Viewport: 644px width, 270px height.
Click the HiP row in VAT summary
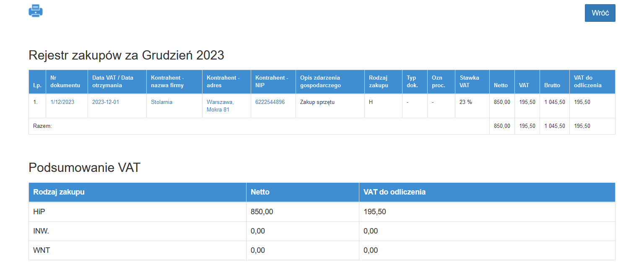coord(39,212)
